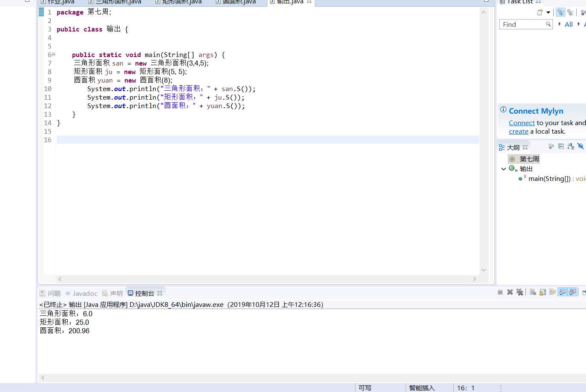Open the 声明 Declaration tab

[112, 293]
